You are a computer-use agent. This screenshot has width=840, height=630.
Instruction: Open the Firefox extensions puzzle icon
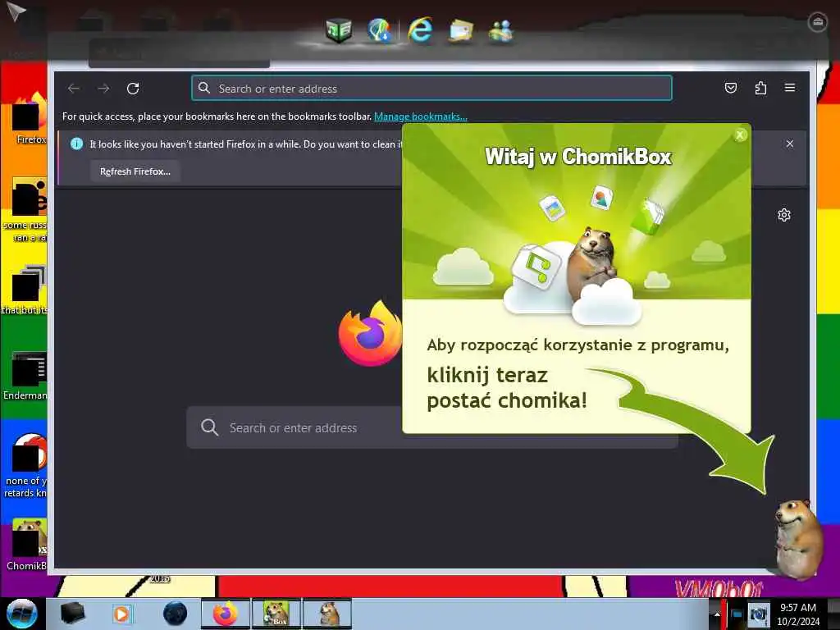[760, 88]
